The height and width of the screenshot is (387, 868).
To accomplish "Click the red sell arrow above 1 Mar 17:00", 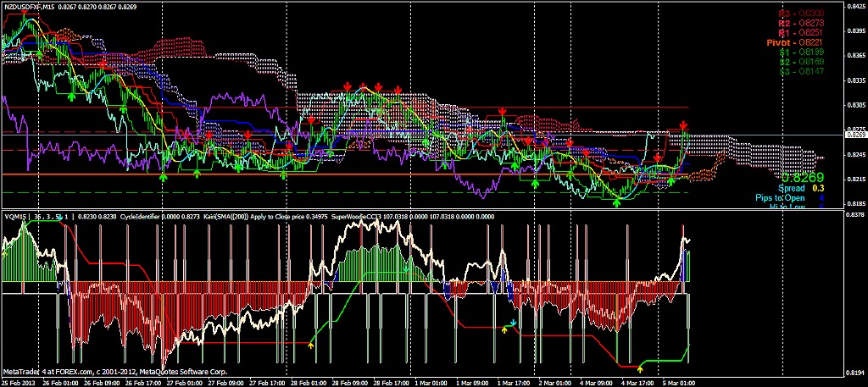I will click(503, 112).
